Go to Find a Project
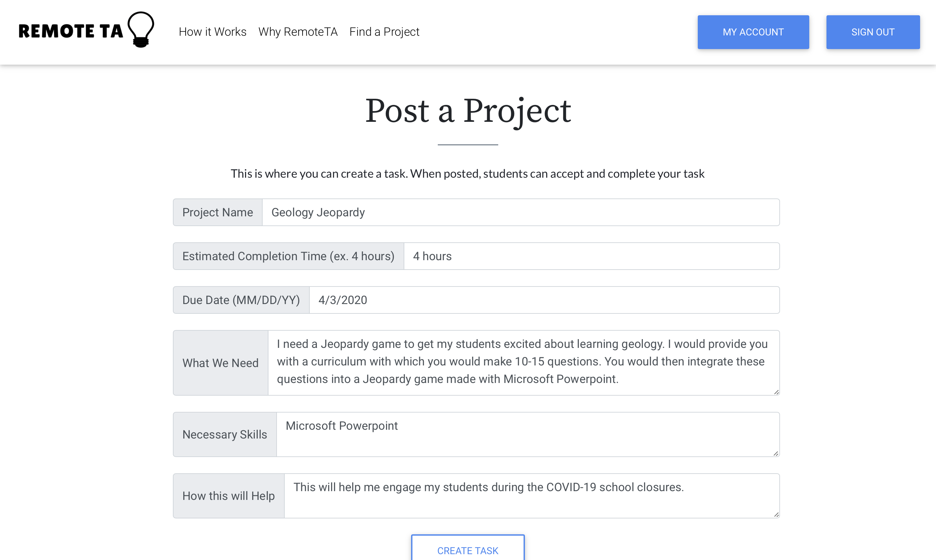The image size is (936, 560). [x=384, y=32]
